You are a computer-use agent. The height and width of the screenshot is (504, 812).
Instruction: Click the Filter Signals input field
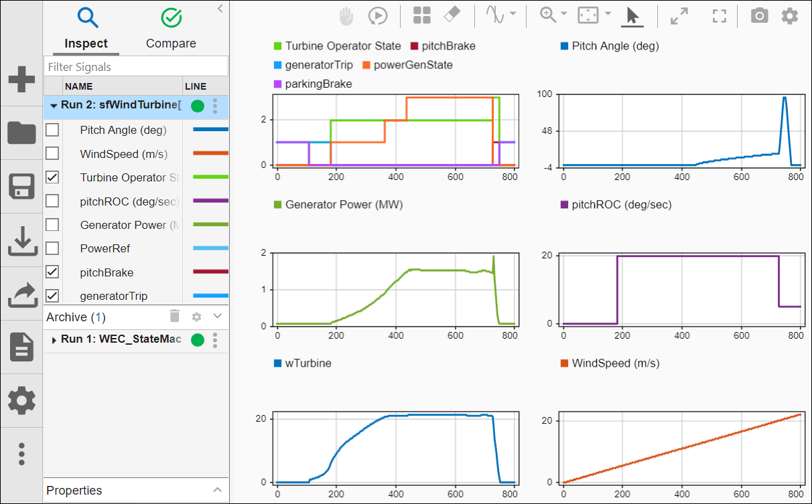click(x=136, y=67)
